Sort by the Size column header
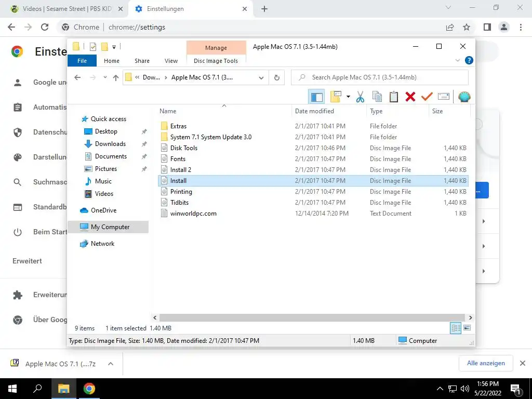532x399 pixels. [449, 111]
